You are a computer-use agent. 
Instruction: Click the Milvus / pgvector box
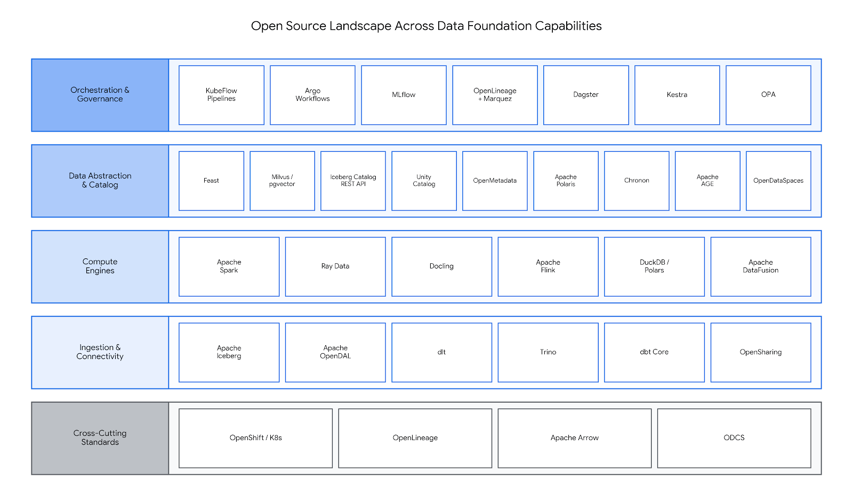pos(282,181)
